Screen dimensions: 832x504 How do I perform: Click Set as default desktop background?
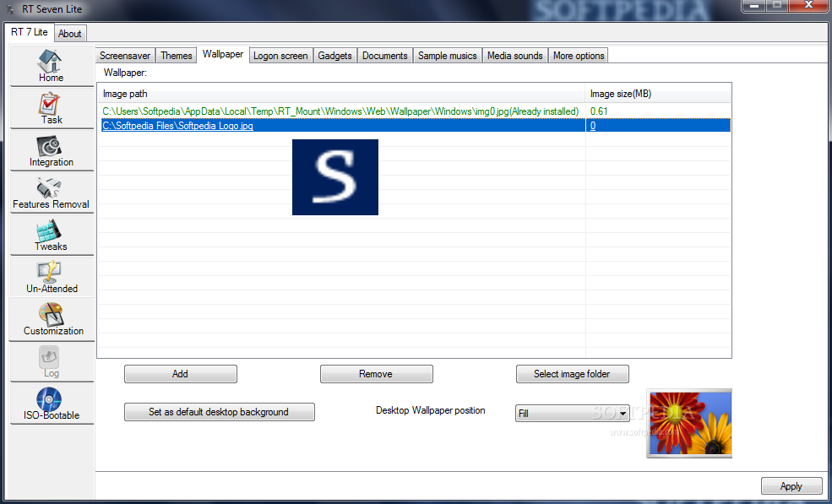219,412
